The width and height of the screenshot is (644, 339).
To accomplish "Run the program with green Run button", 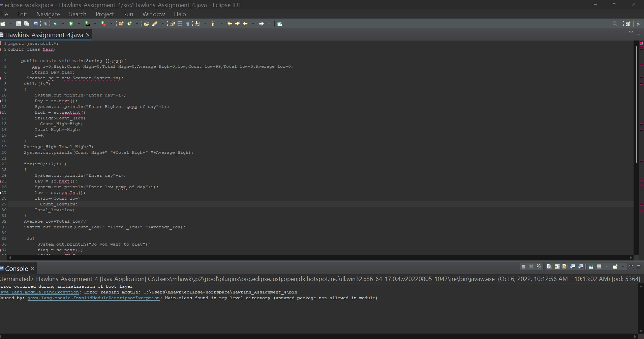I will (71, 24).
